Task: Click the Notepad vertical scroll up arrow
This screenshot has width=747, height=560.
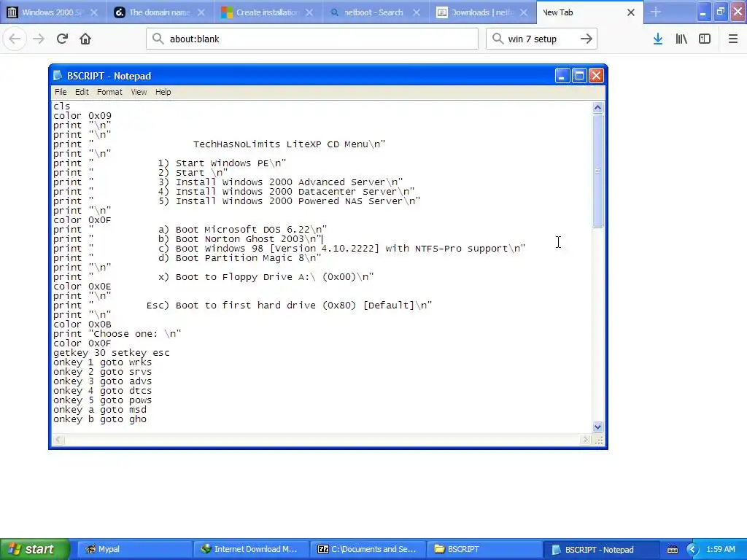Action: pyautogui.click(x=598, y=108)
